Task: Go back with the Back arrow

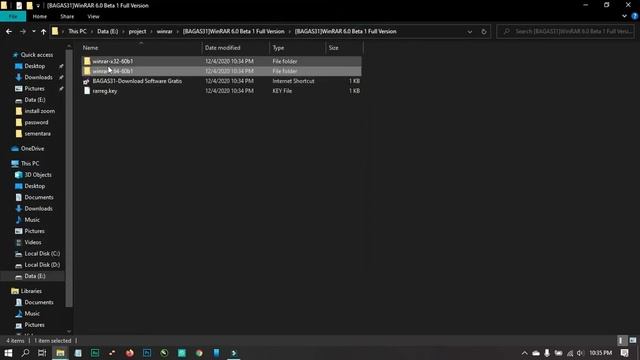Action: tap(9, 31)
